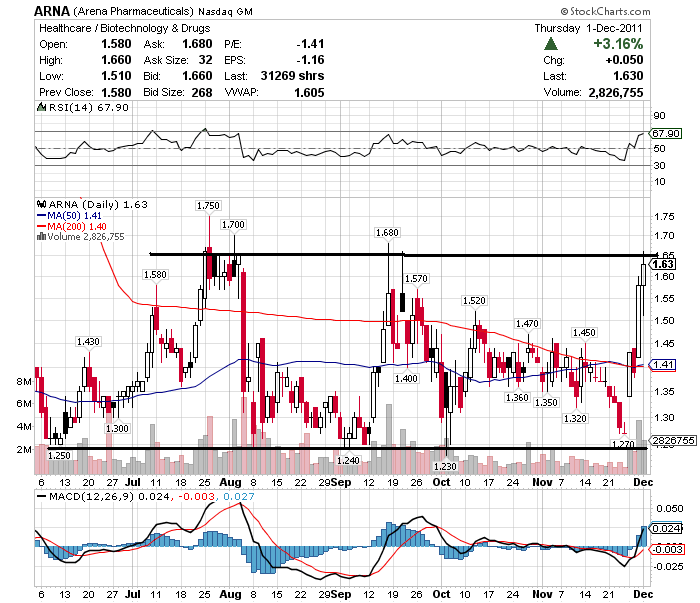Screen dimensions: 700x603
Task: Click the (Arena Pharmaceuticals) company name
Action: (133, 11)
